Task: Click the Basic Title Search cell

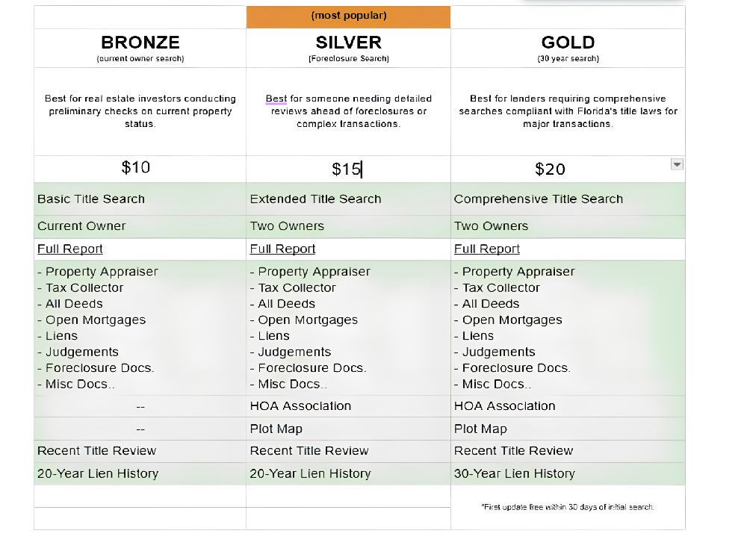Action: (x=140, y=199)
